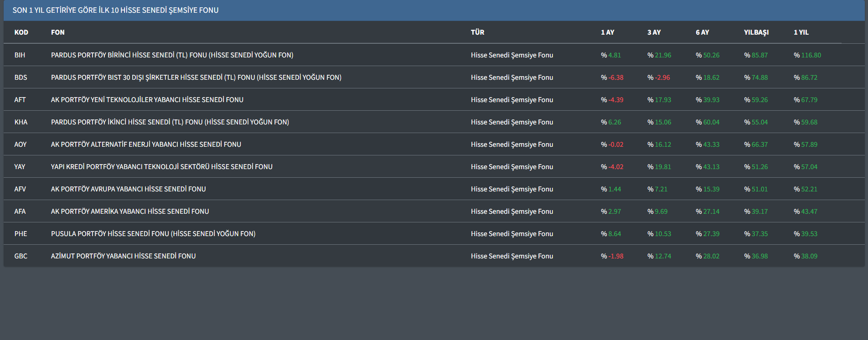This screenshot has width=868, height=340.
Task: Click the TÜR column header
Action: [477, 32]
